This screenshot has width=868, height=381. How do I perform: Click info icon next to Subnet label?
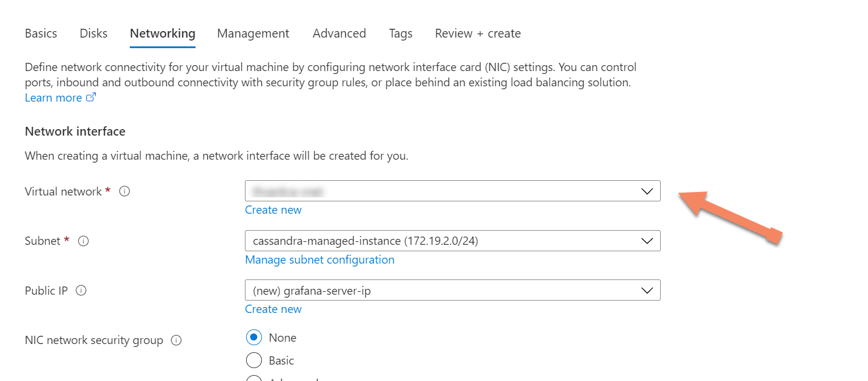(83, 241)
